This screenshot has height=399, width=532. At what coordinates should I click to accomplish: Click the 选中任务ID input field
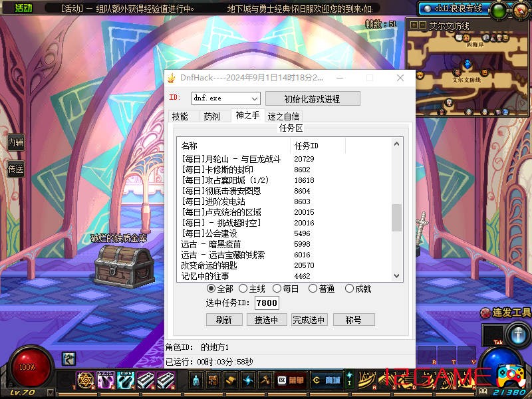pos(267,303)
